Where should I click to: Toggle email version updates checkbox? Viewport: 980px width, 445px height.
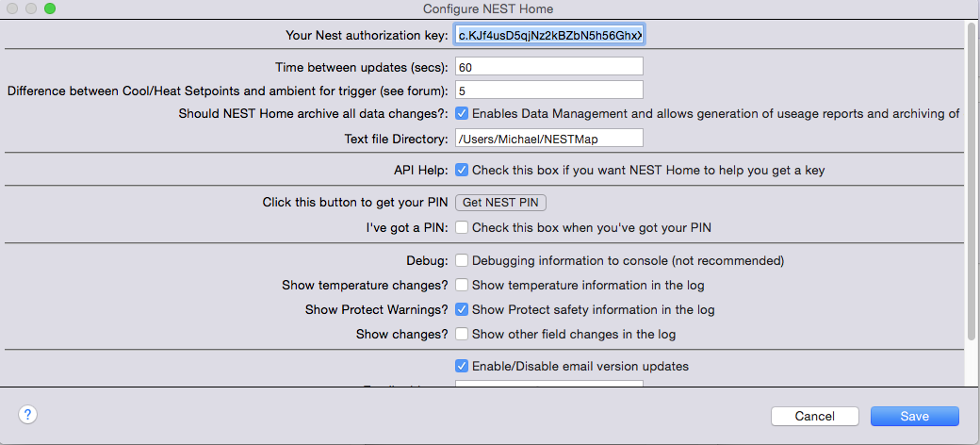coord(461,366)
